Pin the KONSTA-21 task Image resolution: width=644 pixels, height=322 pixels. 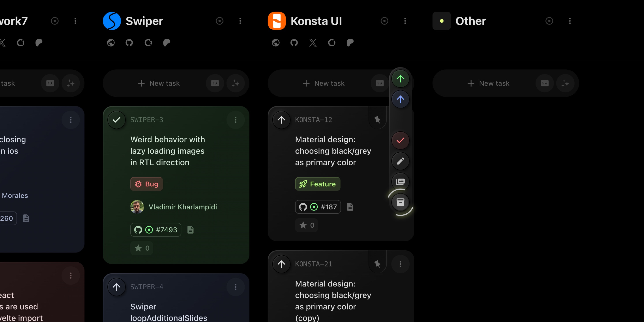pyautogui.click(x=377, y=264)
